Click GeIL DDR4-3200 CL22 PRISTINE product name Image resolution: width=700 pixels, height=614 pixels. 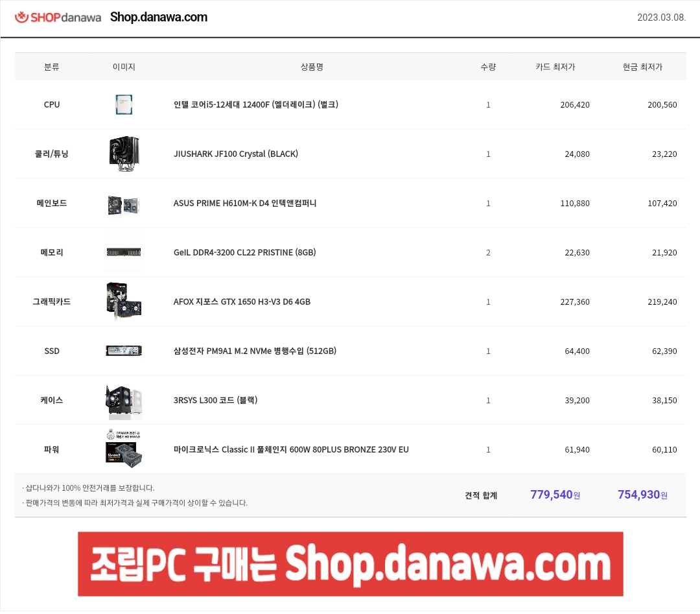click(244, 252)
